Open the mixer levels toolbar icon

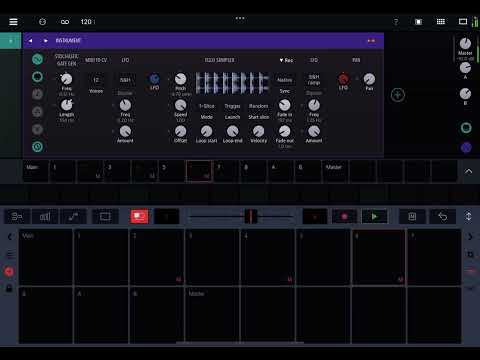[x=45, y=217]
